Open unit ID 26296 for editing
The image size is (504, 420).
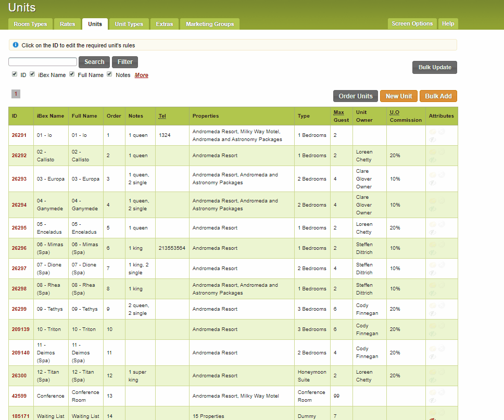19,248
